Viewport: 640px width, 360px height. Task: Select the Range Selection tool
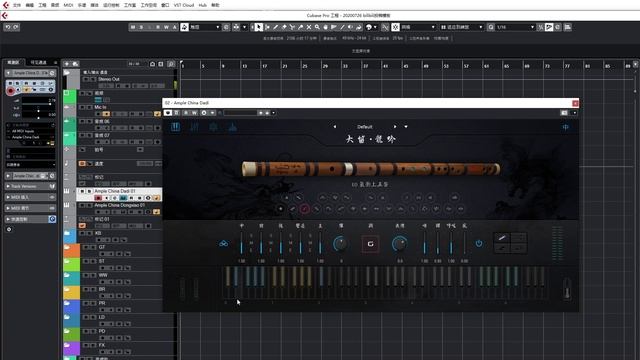click(x=267, y=27)
